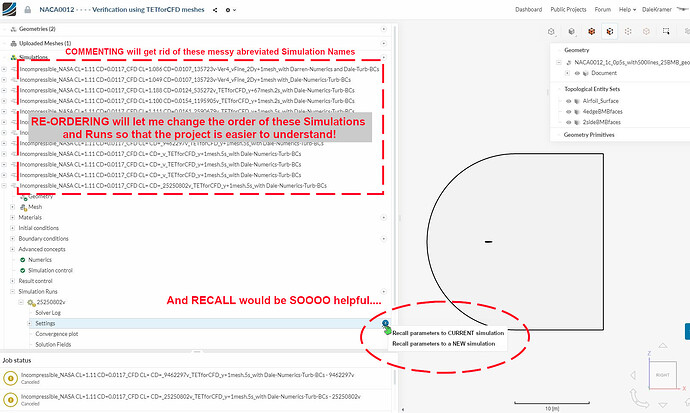Add a new geometry with Geometries plus icon
This screenshot has height=413, width=690.
[383, 29]
